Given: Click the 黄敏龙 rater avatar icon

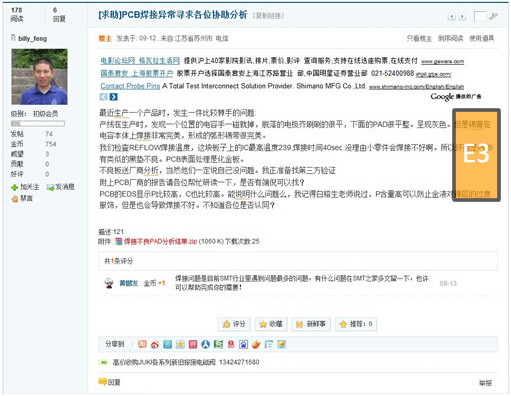Looking at the screenshot, I should [109, 283].
